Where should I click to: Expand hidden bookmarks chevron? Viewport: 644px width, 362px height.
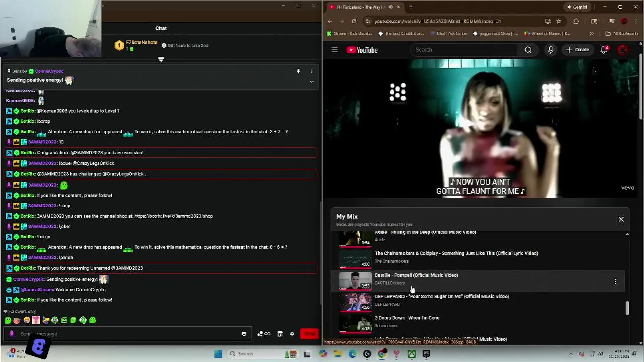(x=592, y=34)
